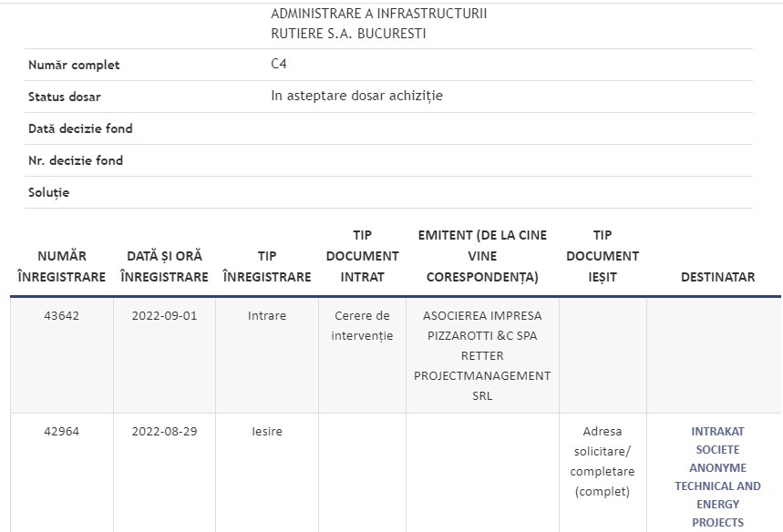
Task: Click the NUMĂR ÎNREGISTRARE column header
Action: tap(62, 267)
